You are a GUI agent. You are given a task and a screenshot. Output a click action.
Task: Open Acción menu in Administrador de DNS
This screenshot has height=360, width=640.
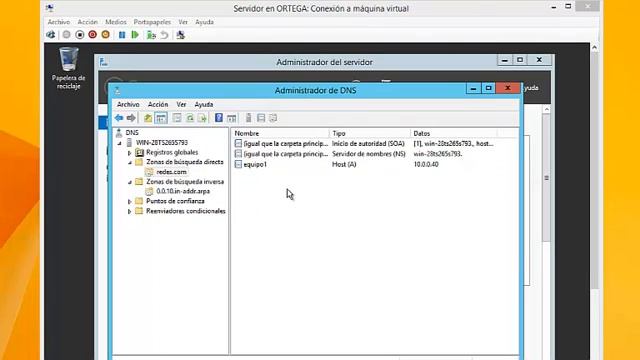click(x=158, y=104)
